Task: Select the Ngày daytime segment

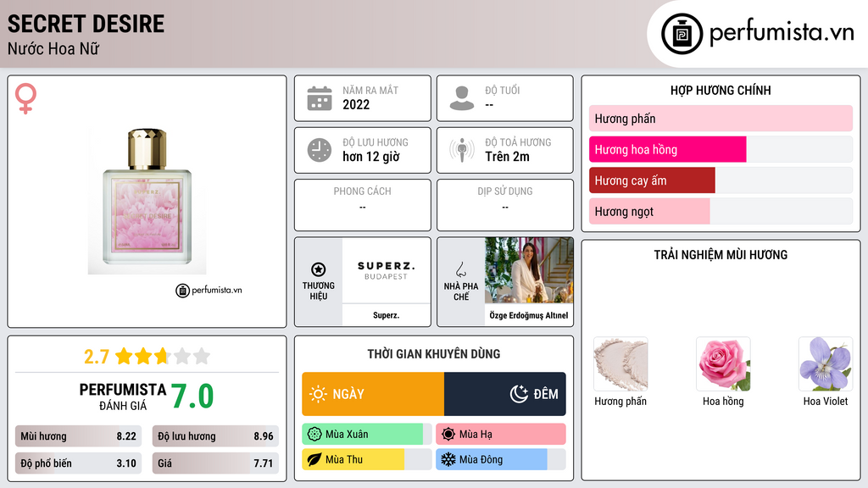Action: click(373, 394)
